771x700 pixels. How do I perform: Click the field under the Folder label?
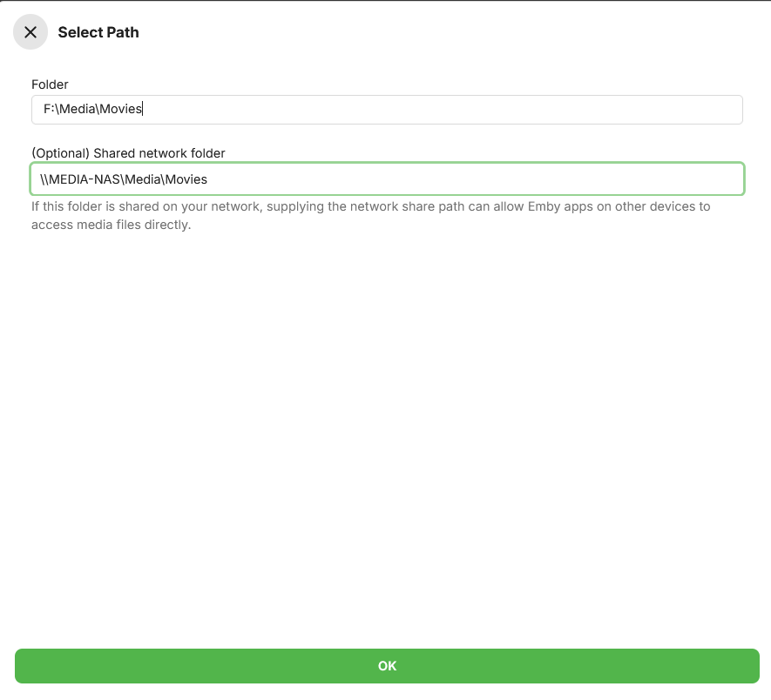click(x=387, y=110)
